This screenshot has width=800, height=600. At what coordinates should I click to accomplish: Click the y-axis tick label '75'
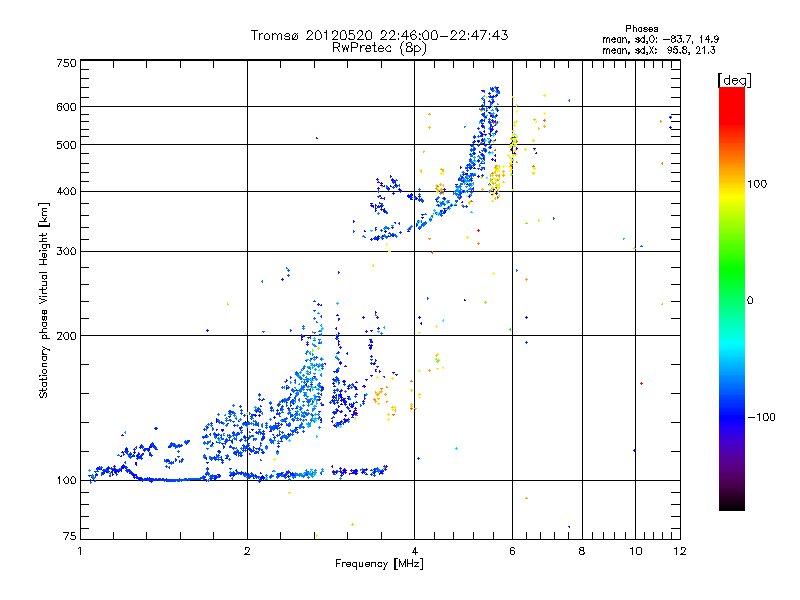(x=70, y=536)
